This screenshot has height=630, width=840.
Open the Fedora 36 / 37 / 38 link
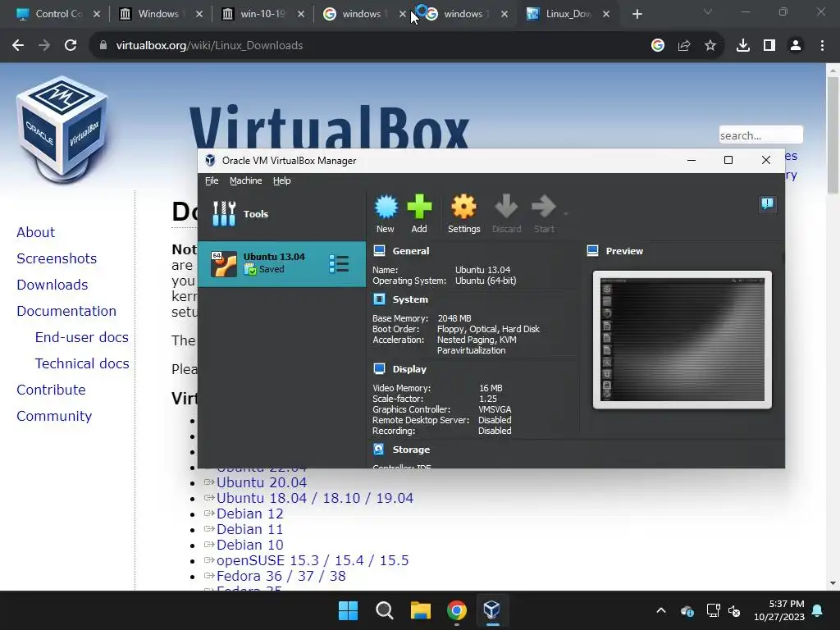281,576
